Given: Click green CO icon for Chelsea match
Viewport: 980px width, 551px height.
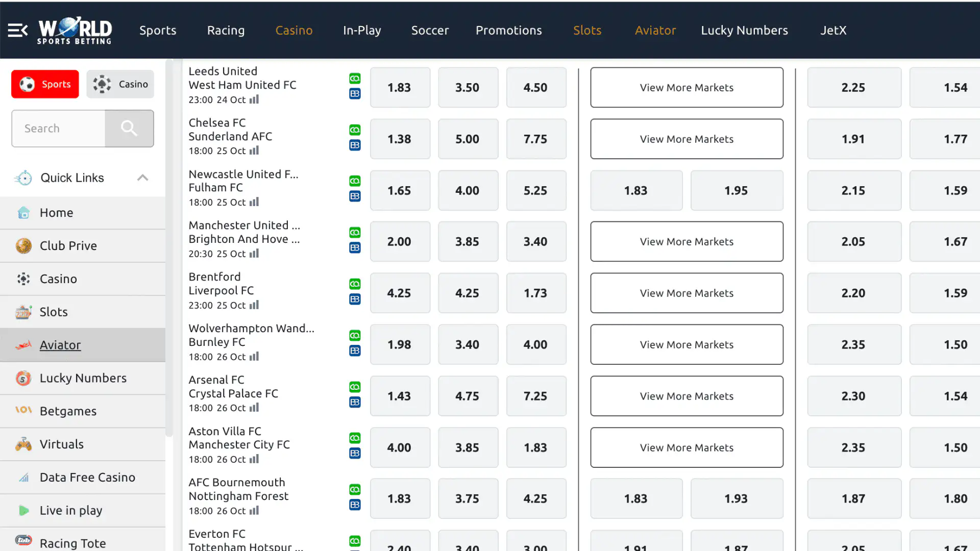Looking at the screenshot, I should tap(355, 130).
